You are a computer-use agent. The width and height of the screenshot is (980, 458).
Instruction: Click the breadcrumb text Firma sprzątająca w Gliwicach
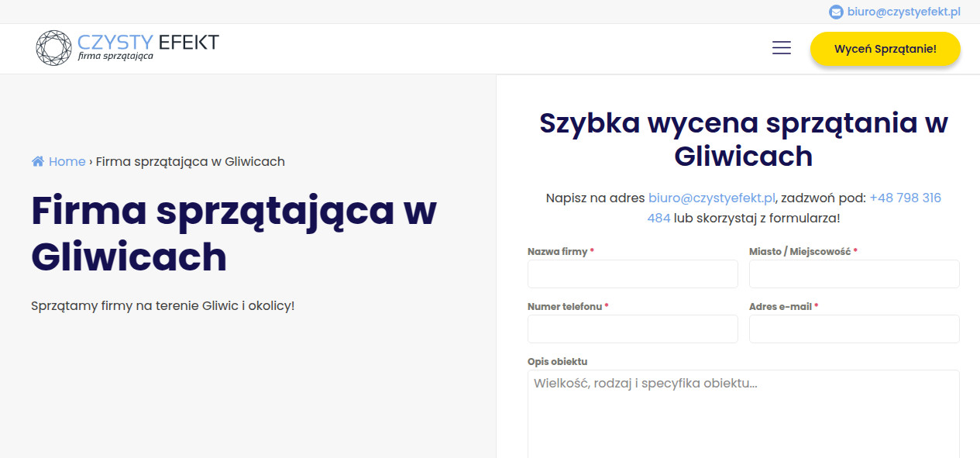tap(190, 161)
